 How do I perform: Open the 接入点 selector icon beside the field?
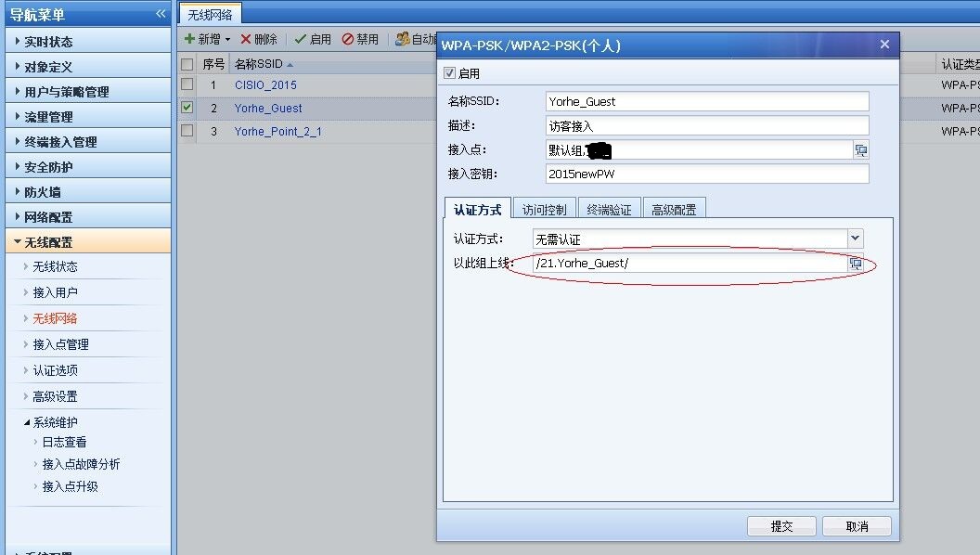click(x=861, y=149)
